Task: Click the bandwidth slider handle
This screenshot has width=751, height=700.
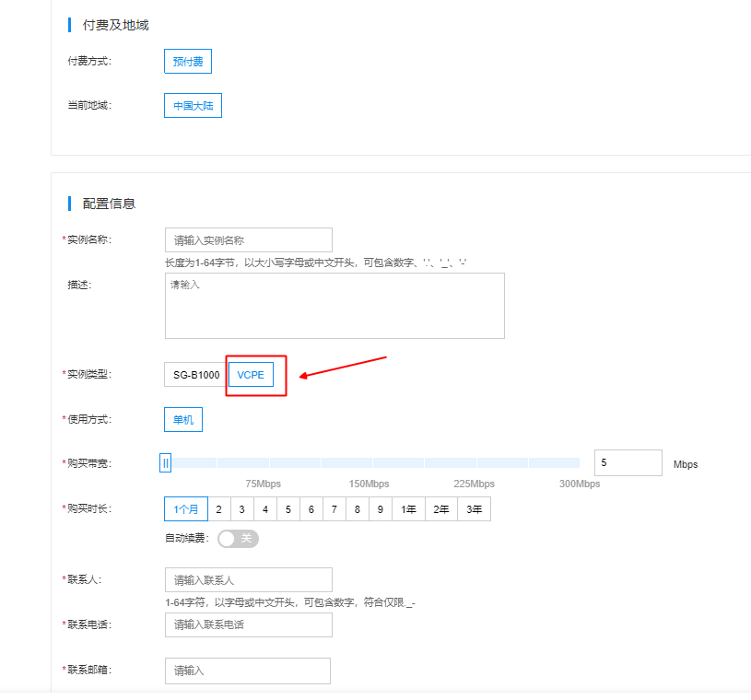Action: [x=165, y=463]
